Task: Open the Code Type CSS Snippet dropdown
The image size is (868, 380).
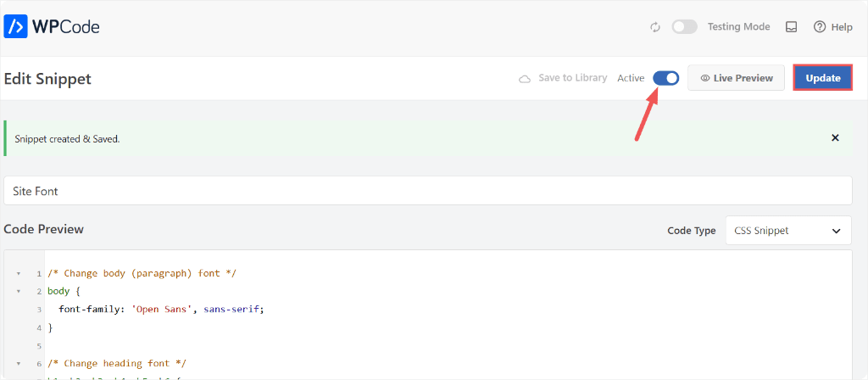Action: [788, 231]
